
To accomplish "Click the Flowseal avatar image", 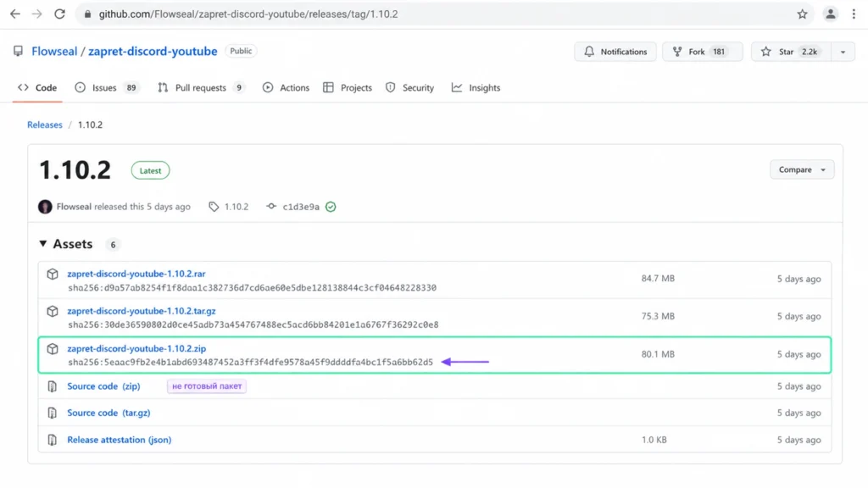I will pyautogui.click(x=45, y=207).
